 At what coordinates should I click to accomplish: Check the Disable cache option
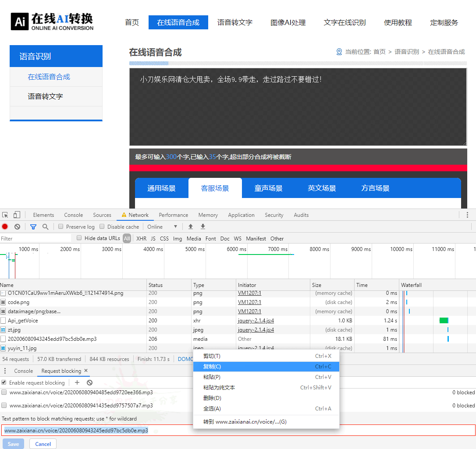tap(102, 227)
